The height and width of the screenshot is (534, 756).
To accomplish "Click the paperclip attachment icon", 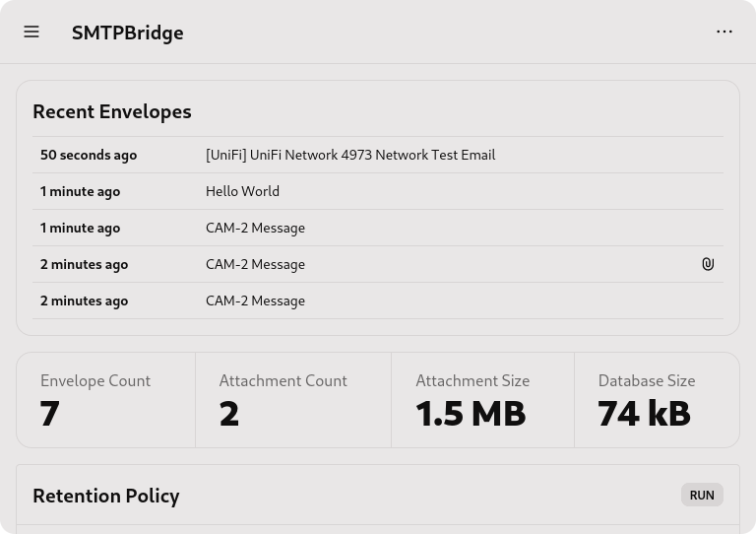I will point(708,264).
